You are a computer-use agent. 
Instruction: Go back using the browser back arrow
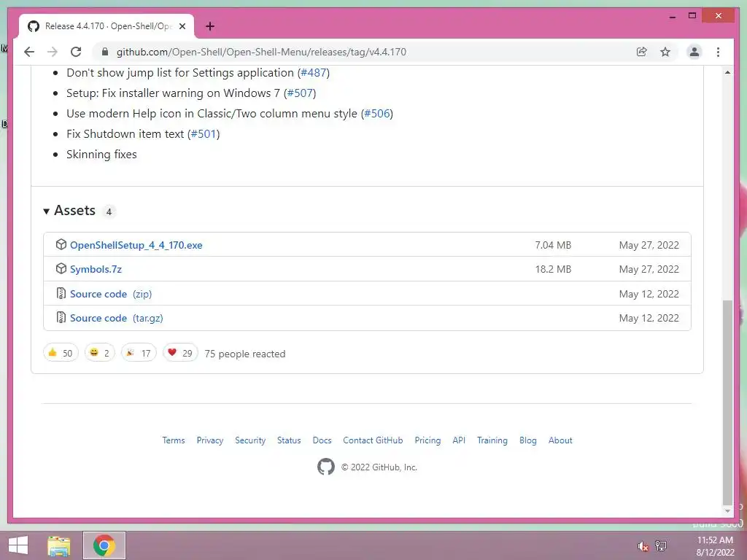click(29, 52)
